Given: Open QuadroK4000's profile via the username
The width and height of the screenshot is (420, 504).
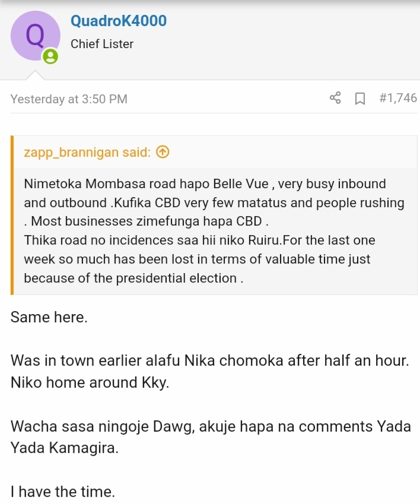Looking at the screenshot, I should 119,21.
